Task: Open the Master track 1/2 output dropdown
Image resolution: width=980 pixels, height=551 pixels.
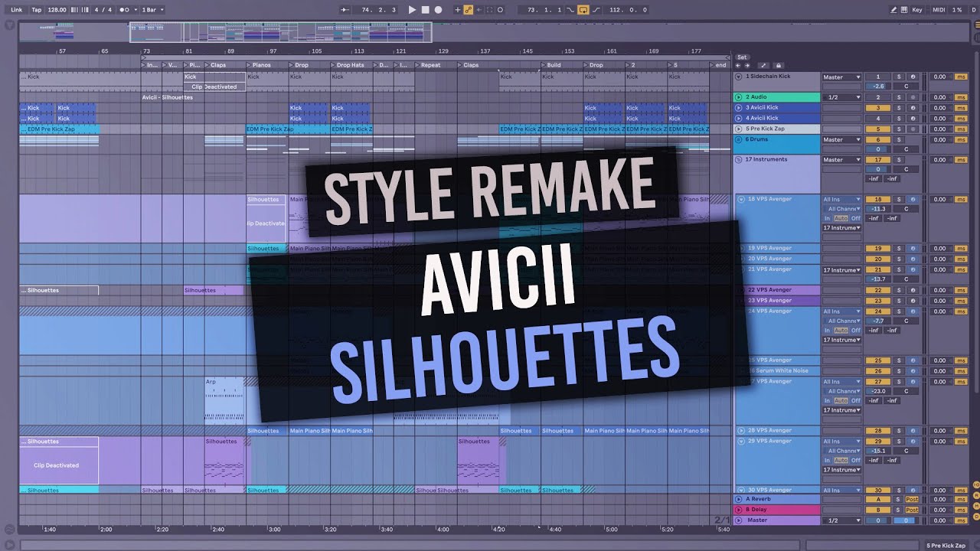Action: [842, 520]
